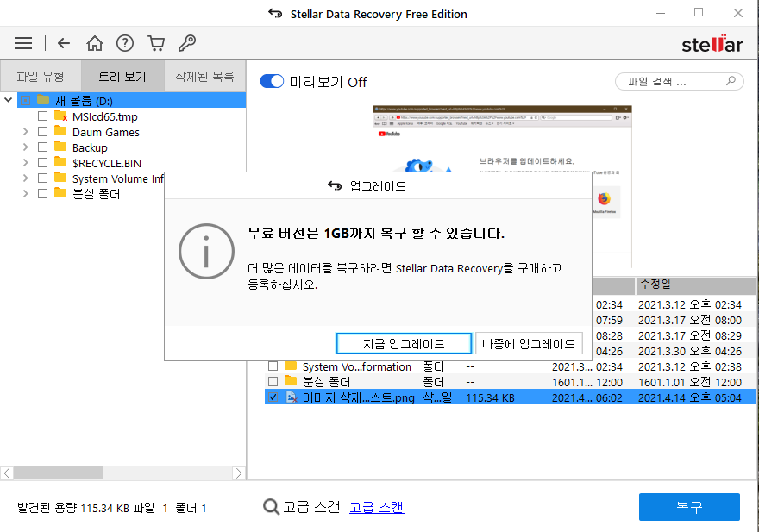759x532 pixels.
Task: Click the shopping cart purchase icon
Action: tap(156, 42)
